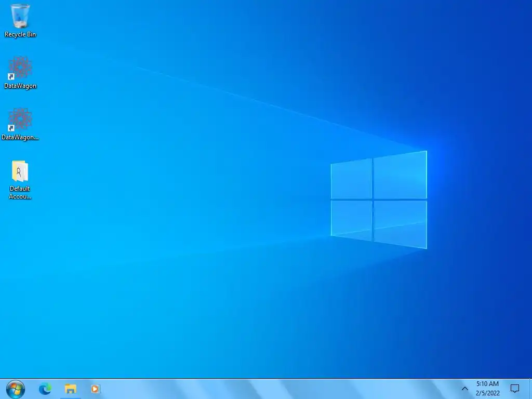Launch the media player taskbar icon

coord(96,389)
